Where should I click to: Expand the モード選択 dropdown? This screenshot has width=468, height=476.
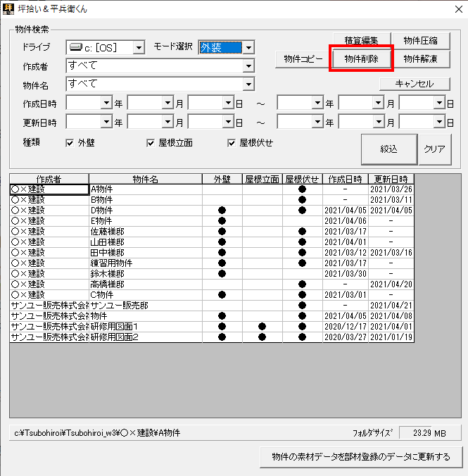tap(248, 48)
